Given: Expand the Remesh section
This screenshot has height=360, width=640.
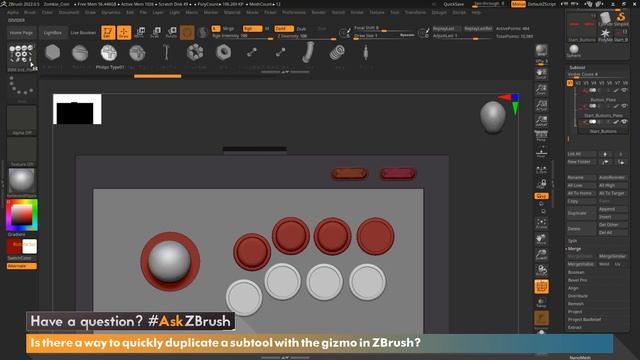Looking at the screenshot, I should tap(576, 304).
